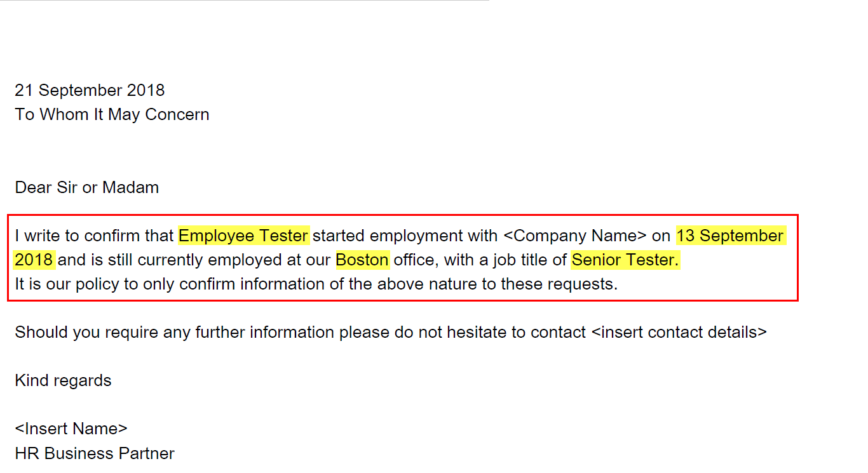
Task: Click the phrase "still currently employed"
Action: (223, 260)
